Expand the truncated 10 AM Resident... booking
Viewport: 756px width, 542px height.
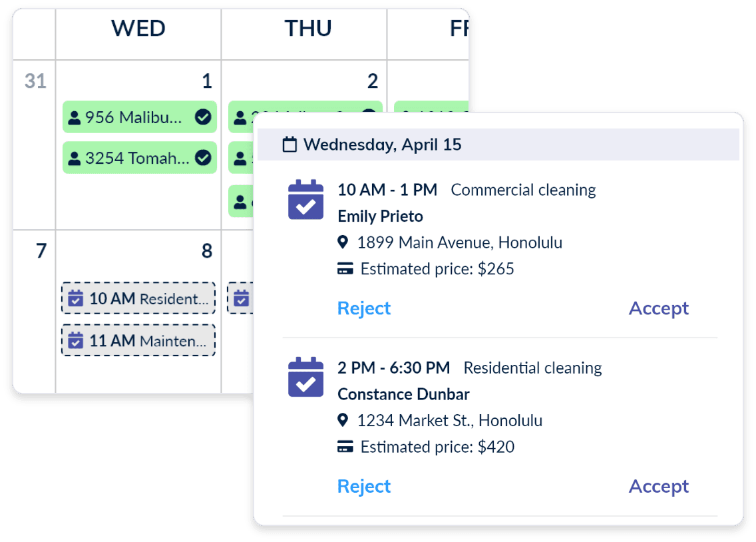point(138,299)
